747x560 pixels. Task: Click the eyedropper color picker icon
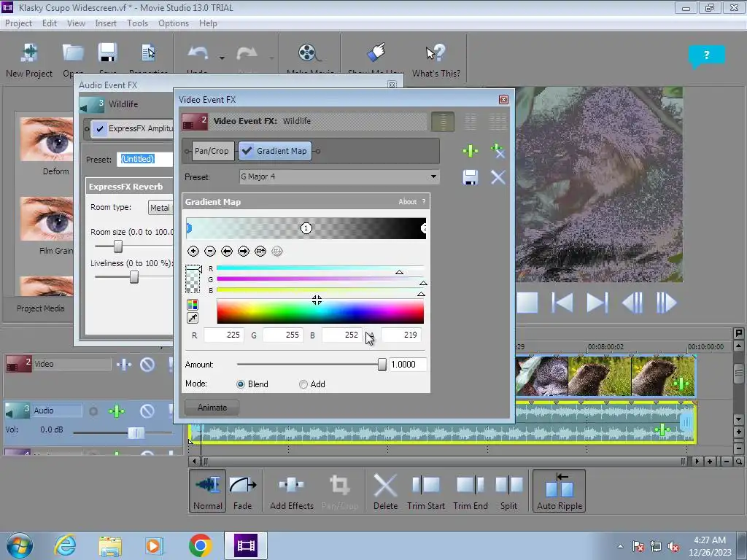coord(193,319)
